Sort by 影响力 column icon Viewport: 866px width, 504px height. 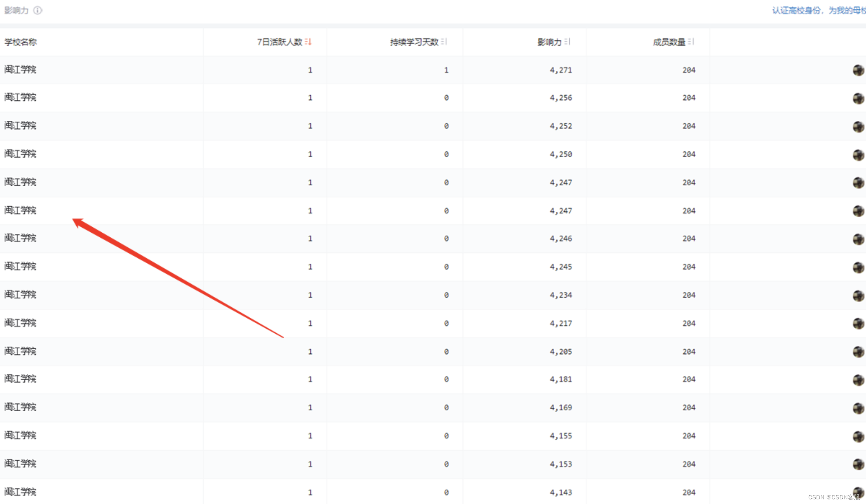click(x=567, y=41)
